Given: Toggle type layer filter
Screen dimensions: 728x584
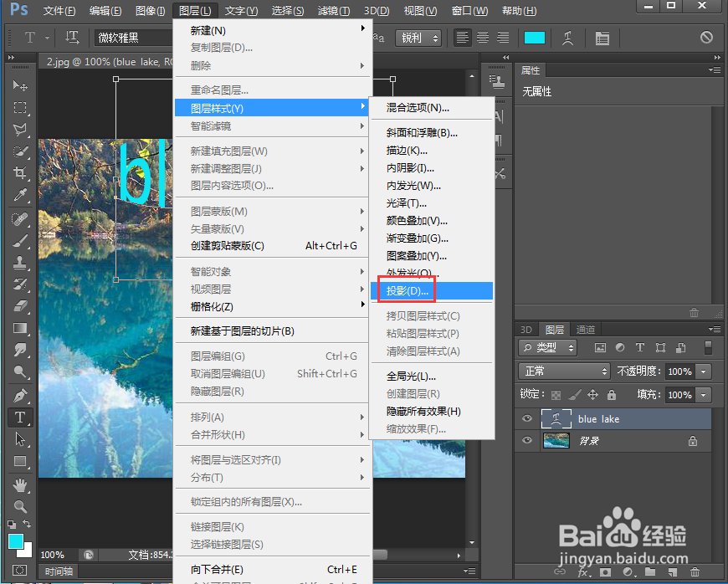Looking at the screenshot, I should (x=640, y=348).
